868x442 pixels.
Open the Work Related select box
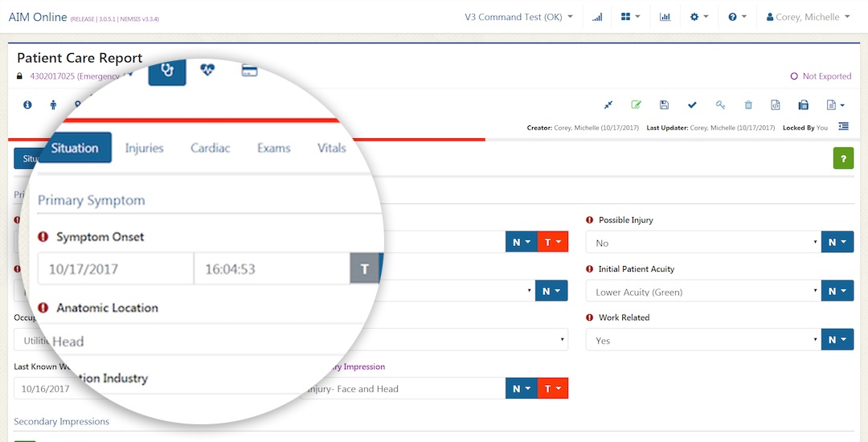[702, 341]
